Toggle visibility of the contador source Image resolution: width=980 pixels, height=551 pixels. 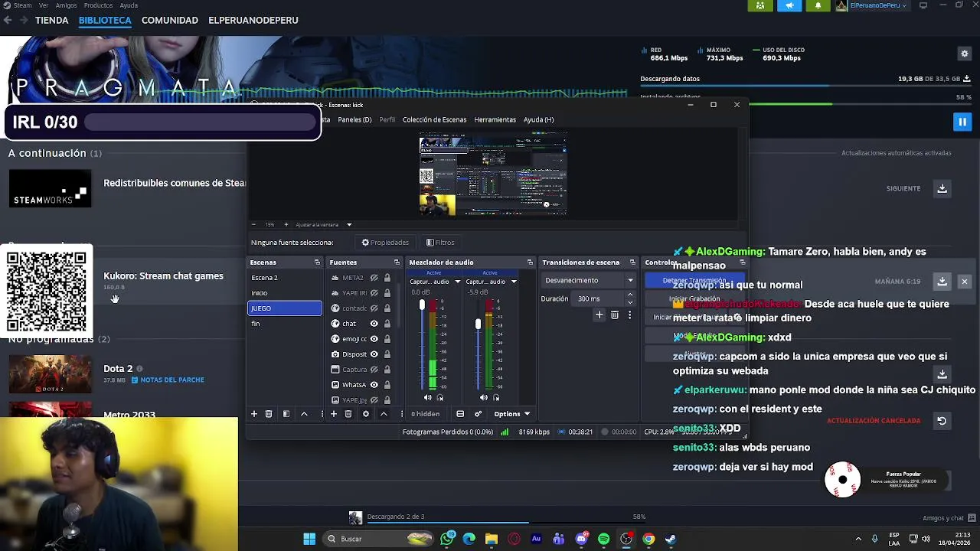(x=374, y=308)
